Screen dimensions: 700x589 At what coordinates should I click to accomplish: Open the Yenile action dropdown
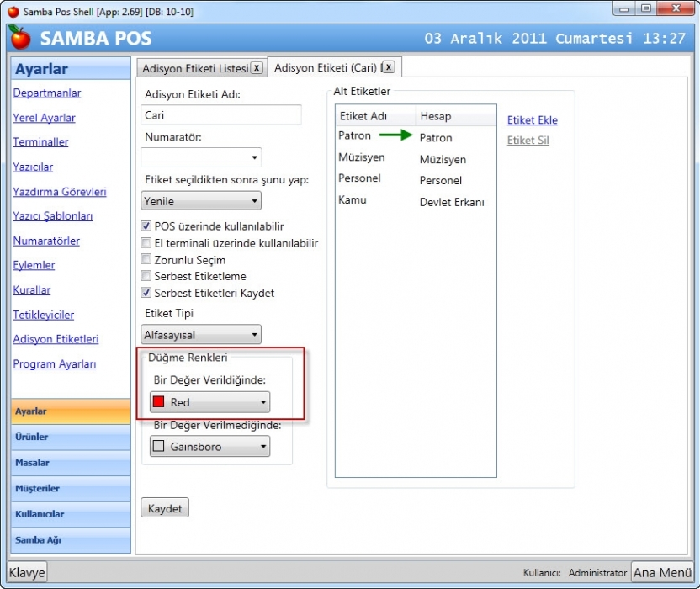[x=201, y=201]
